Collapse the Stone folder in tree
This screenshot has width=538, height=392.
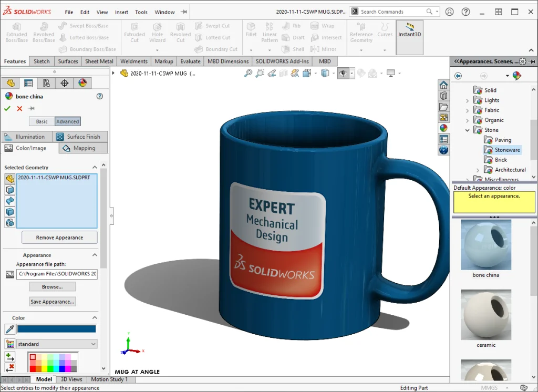pos(467,130)
